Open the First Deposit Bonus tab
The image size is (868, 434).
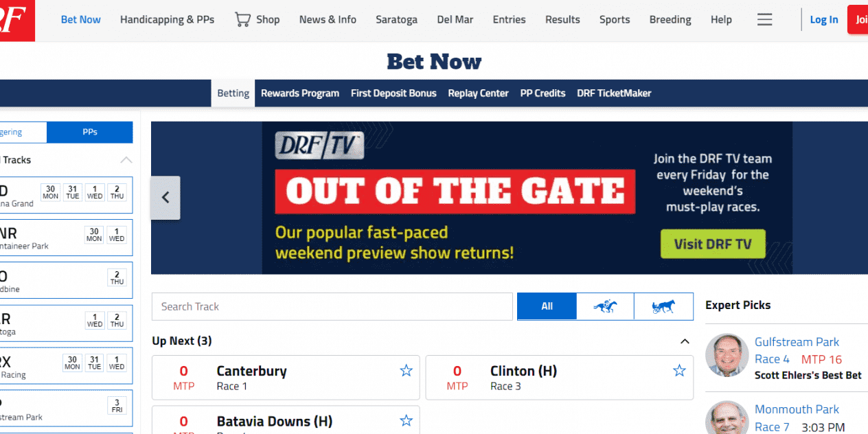click(x=393, y=93)
